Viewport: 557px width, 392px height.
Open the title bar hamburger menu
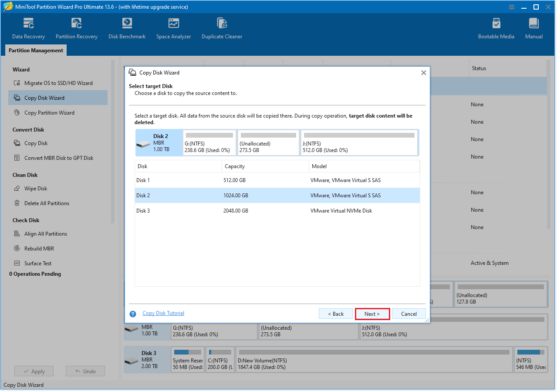511,7
